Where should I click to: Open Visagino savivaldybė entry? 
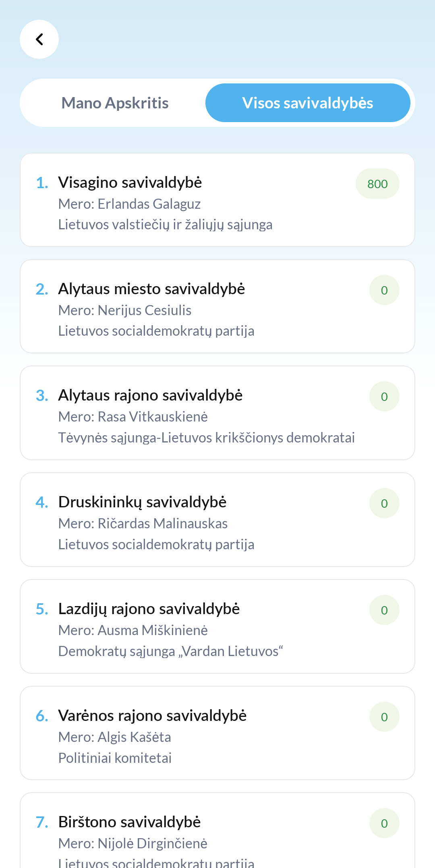tap(130, 183)
